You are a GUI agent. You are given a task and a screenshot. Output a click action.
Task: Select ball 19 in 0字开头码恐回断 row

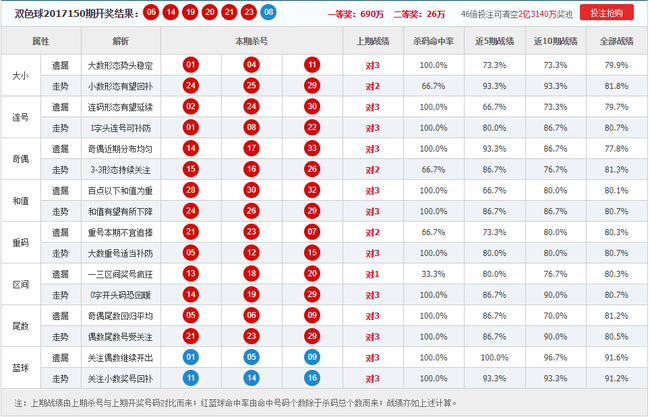click(251, 295)
